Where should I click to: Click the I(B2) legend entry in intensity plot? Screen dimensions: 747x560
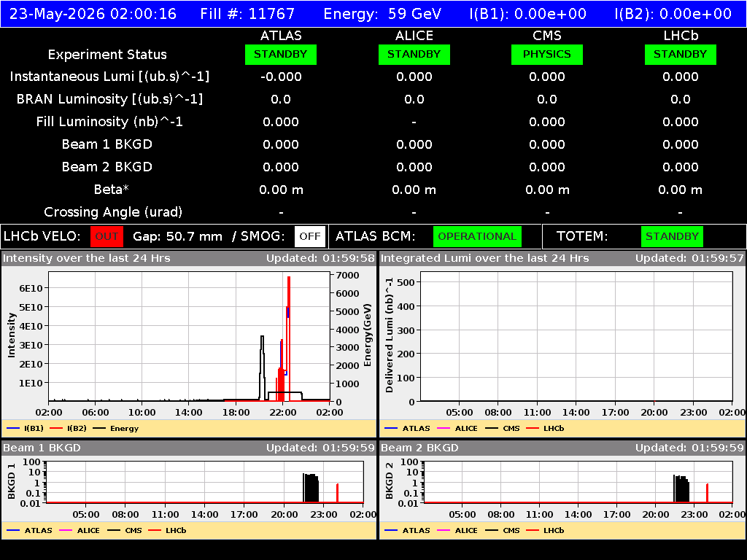click(68, 429)
